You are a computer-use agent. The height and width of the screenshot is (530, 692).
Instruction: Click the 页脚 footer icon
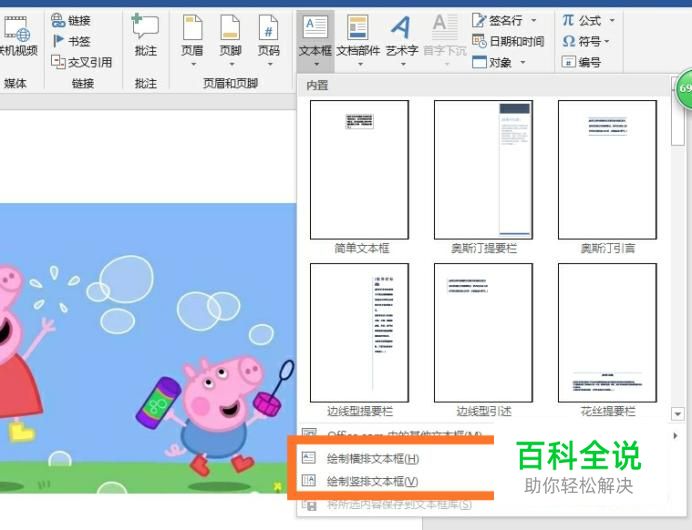[x=230, y=27]
